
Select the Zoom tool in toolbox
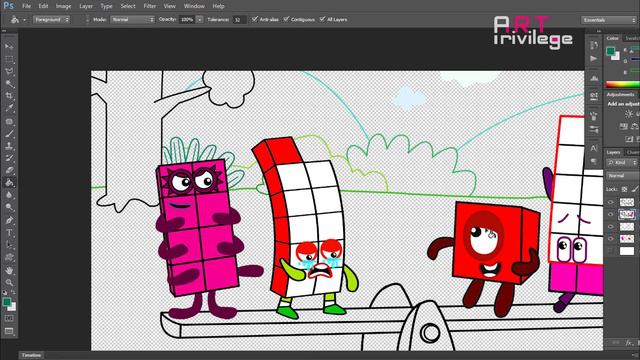pyautogui.click(x=9, y=282)
